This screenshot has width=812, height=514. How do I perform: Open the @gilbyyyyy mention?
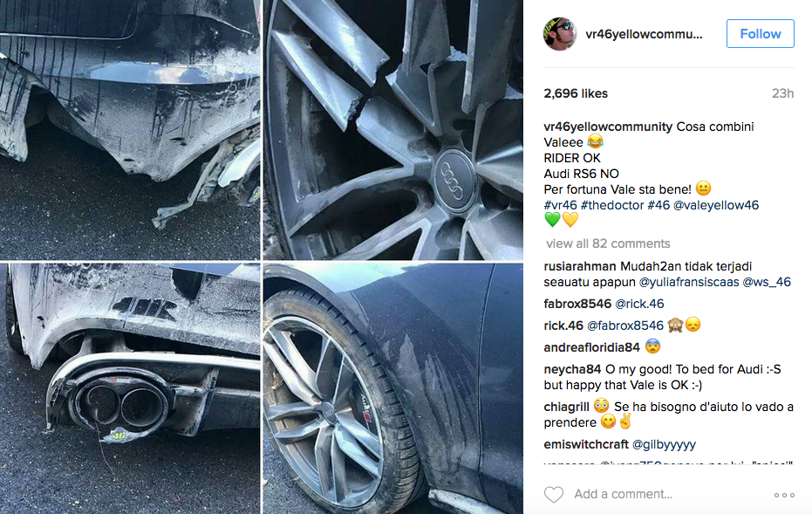point(664,444)
